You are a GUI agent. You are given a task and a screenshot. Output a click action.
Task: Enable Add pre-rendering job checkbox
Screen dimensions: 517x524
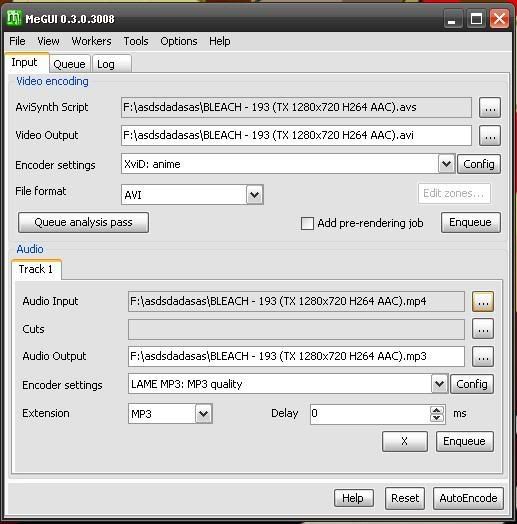[307, 223]
